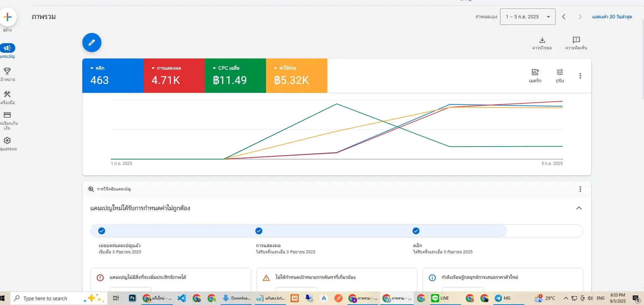644x305 pixels.
Task: Open the admin gear sidebar icon
Action: (x=7, y=140)
